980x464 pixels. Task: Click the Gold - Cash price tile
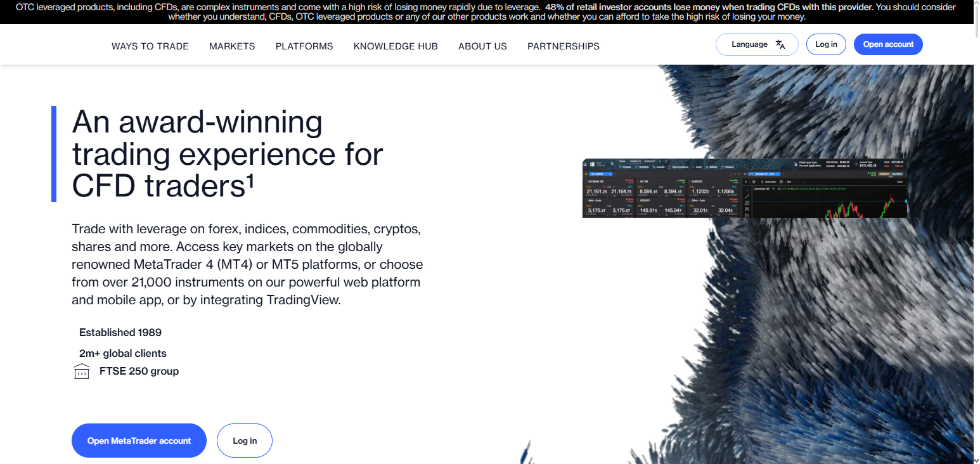pyautogui.click(x=609, y=207)
